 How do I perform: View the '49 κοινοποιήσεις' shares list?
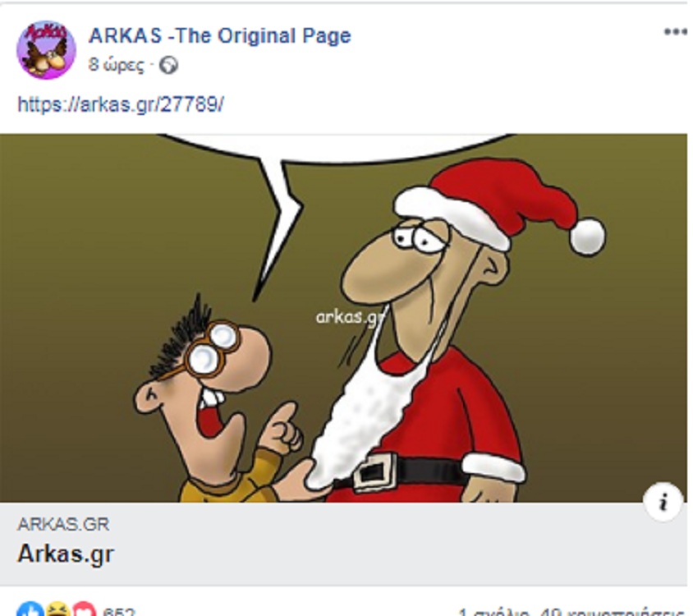[x=613, y=612]
